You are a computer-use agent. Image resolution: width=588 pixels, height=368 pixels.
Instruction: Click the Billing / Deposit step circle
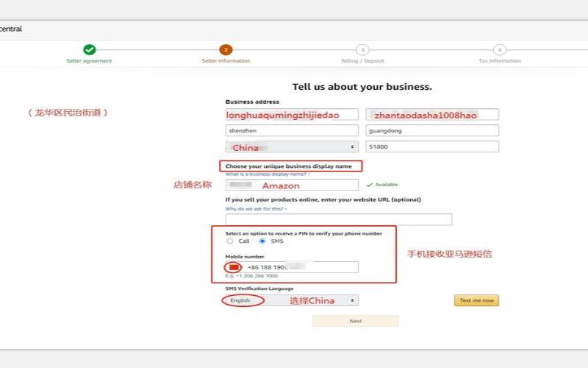[362, 49]
